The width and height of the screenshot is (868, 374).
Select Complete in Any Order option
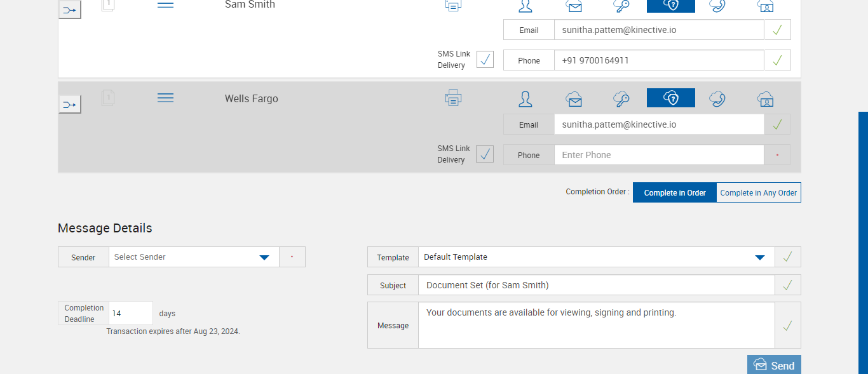tap(758, 192)
